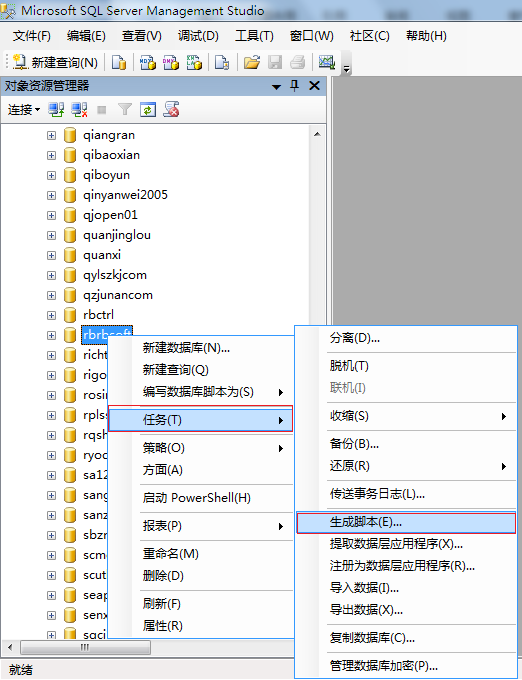This screenshot has height=680, width=522.
Task: Open the 调试(D) menu
Action: point(198,36)
